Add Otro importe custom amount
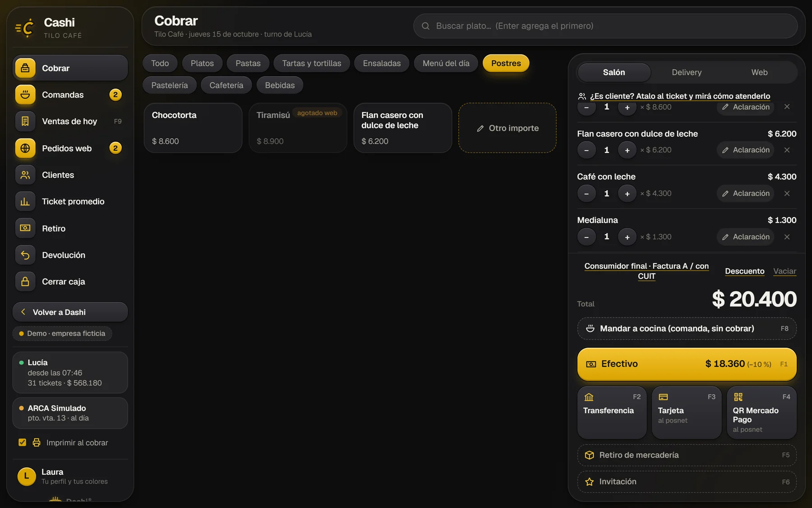This screenshot has width=812, height=508. tap(507, 128)
